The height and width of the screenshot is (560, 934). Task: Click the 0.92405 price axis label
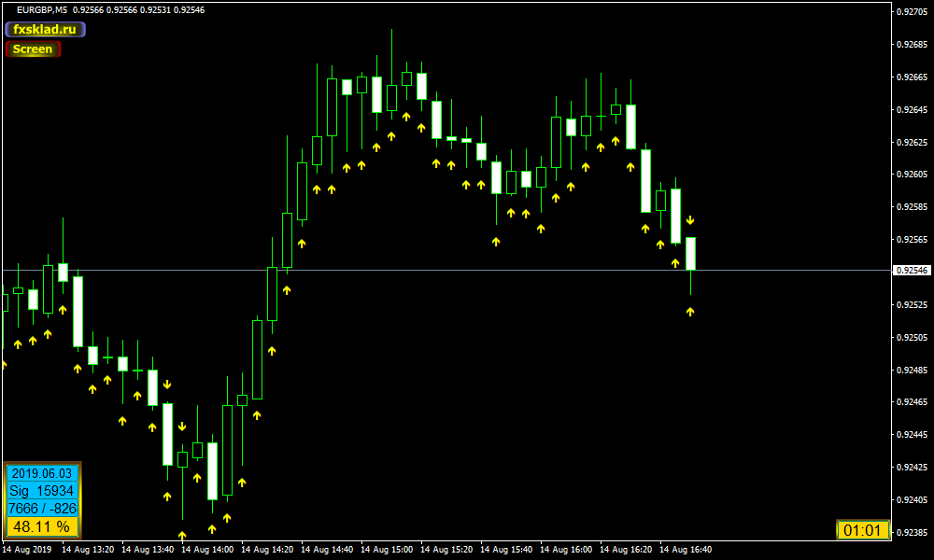(912, 500)
